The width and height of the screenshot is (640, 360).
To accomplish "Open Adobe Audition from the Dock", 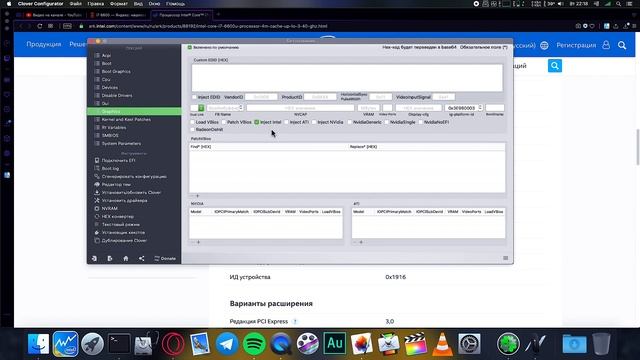I will (335, 344).
